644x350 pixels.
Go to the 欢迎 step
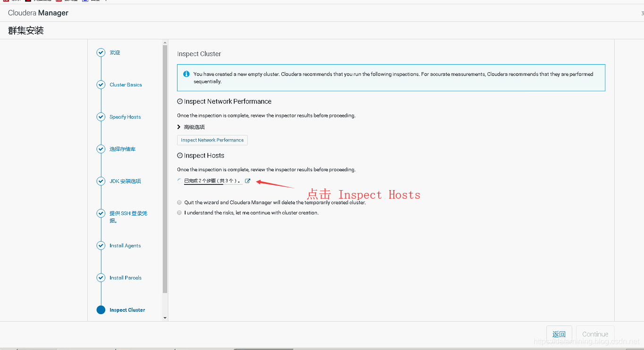pos(115,52)
